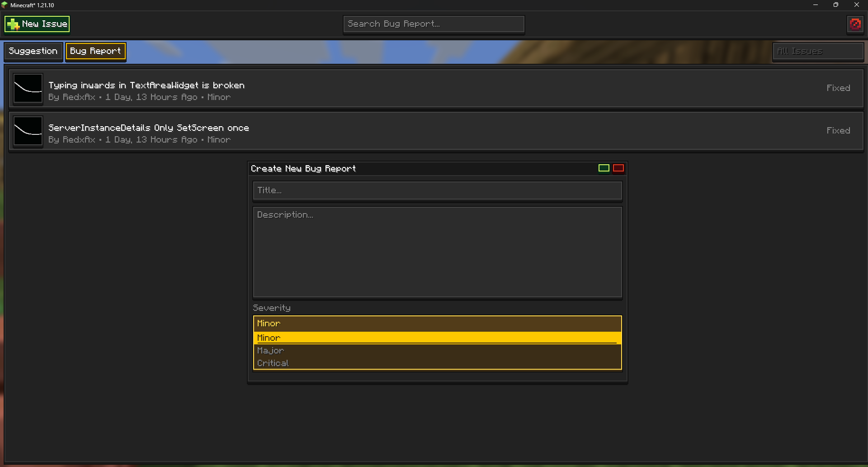Click the red circular icon at top right
The width and height of the screenshot is (868, 467).
855,24
